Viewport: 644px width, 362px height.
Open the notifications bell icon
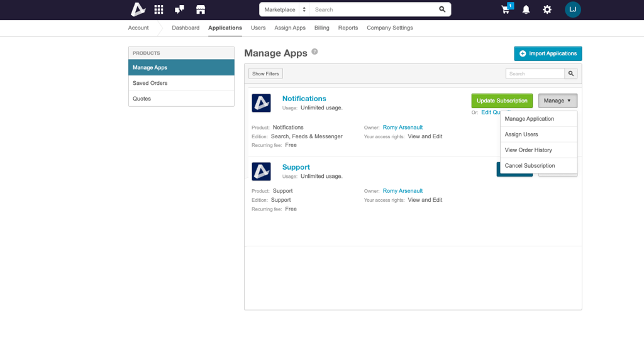526,9
